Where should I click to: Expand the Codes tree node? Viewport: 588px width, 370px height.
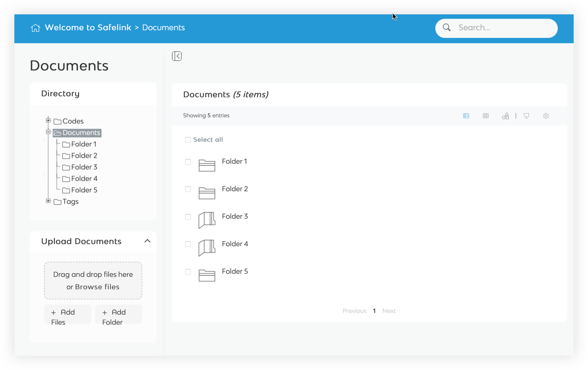point(48,121)
